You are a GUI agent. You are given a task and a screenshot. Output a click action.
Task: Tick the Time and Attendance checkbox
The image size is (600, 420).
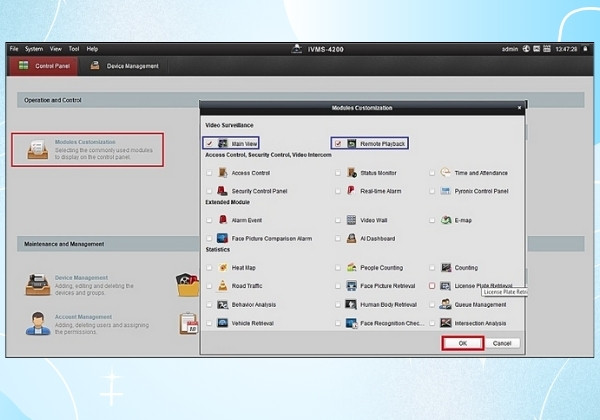pos(432,173)
